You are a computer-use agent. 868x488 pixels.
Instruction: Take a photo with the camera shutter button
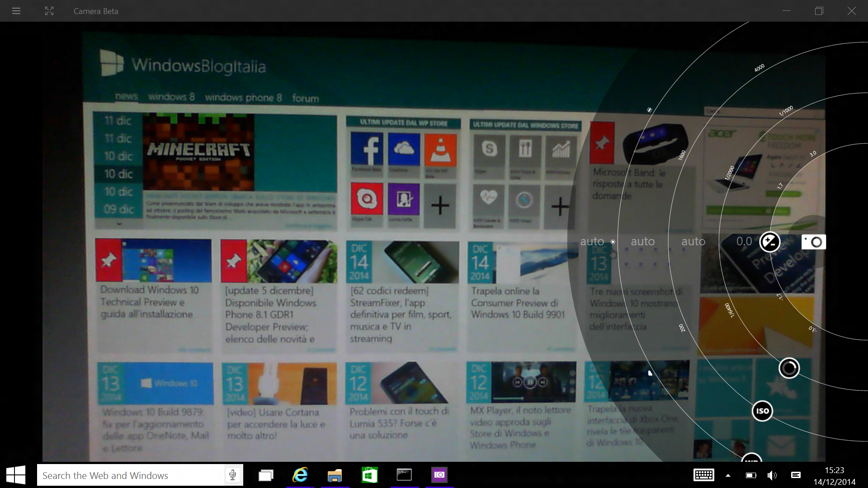(x=814, y=242)
